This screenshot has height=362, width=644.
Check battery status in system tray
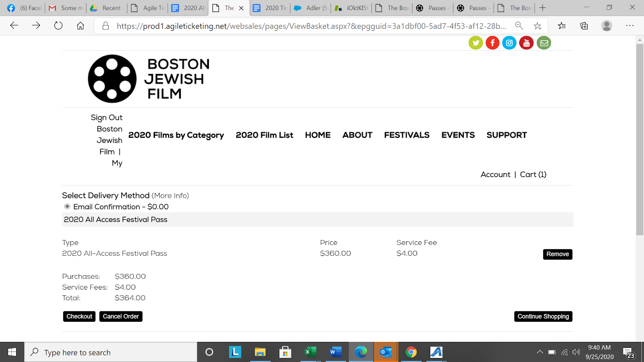pos(552,352)
